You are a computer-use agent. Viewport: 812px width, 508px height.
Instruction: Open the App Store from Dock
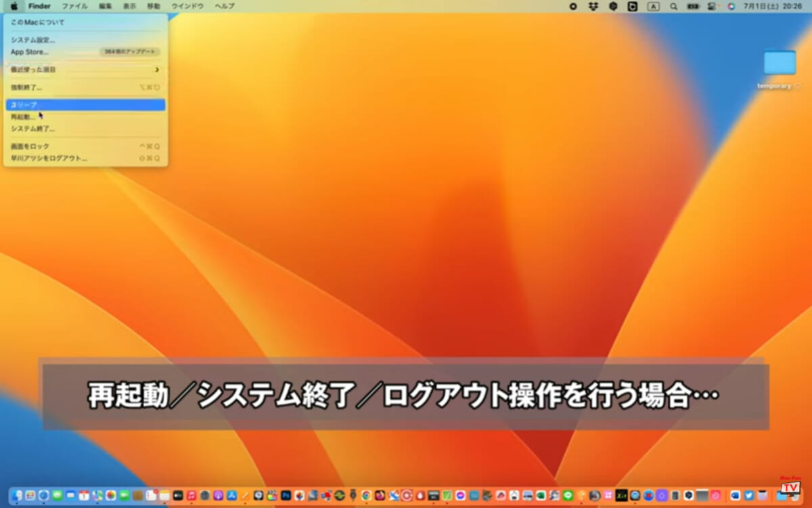231,496
